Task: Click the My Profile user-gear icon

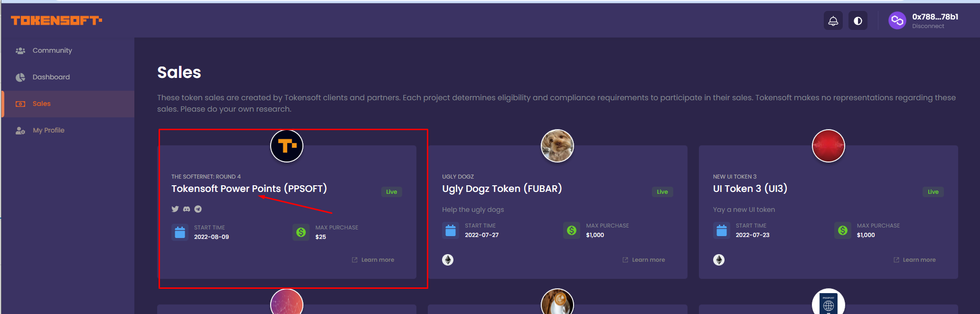Action: click(20, 130)
